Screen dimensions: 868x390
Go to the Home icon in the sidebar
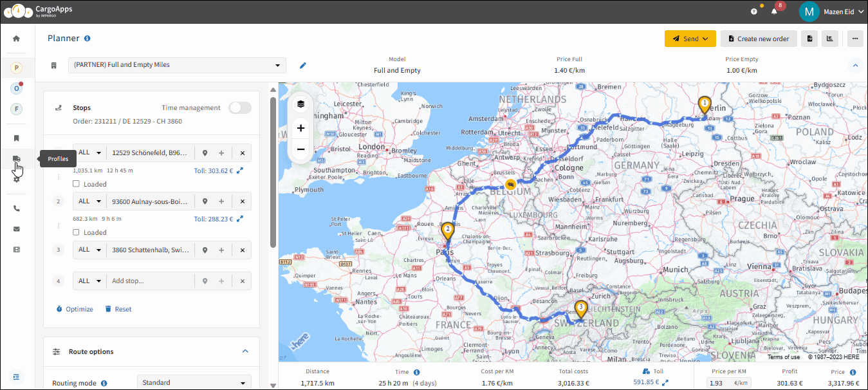(x=16, y=39)
